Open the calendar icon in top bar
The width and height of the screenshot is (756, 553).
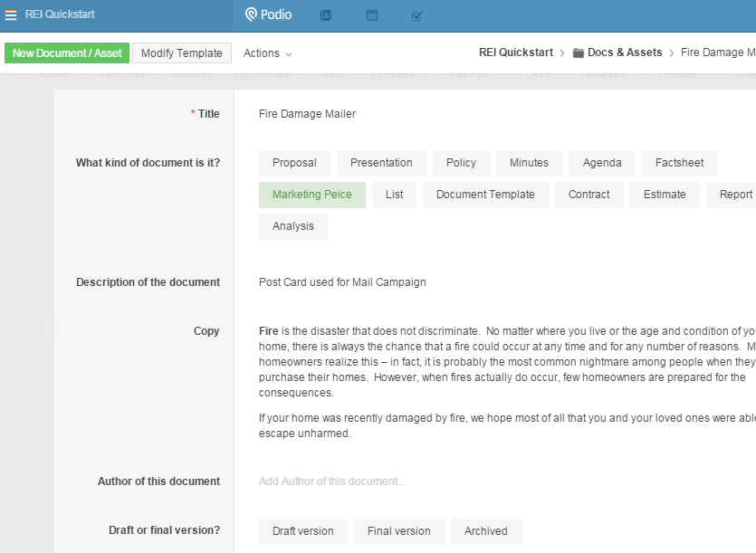(x=372, y=15)
